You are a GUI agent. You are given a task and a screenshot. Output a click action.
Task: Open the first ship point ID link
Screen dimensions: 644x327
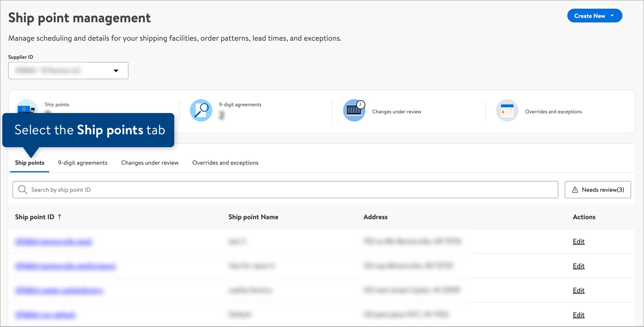coord(54,242)
